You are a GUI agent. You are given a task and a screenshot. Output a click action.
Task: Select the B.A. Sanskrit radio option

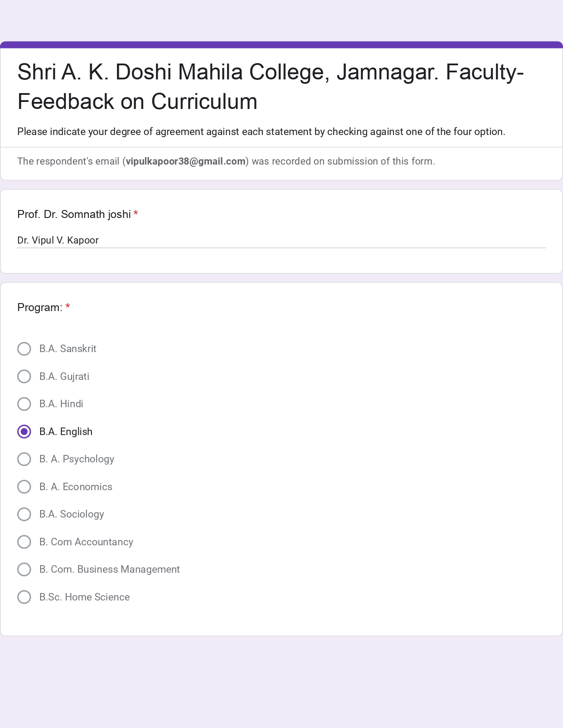(x=24, y=349)
